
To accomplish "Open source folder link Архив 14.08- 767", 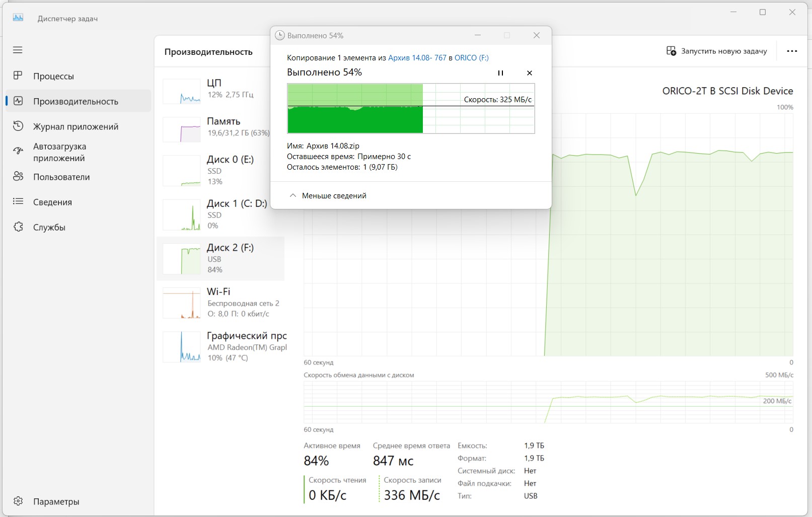I will coord(417,58).
